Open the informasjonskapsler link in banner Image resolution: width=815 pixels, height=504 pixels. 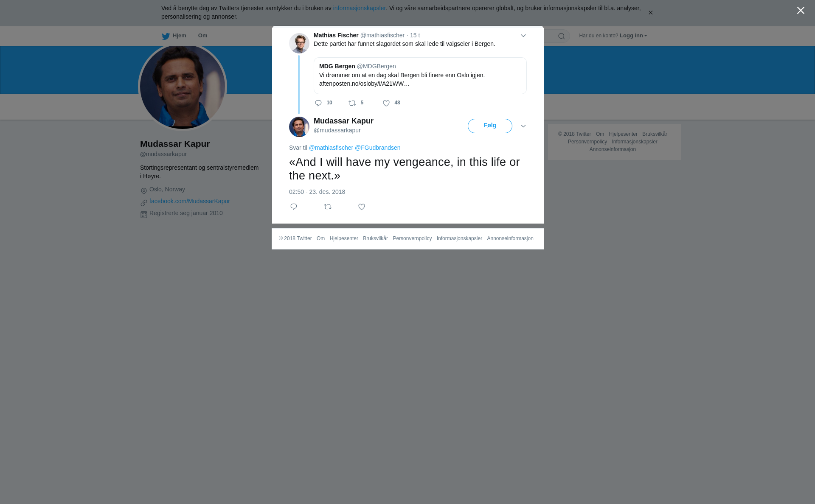(359, 8)
